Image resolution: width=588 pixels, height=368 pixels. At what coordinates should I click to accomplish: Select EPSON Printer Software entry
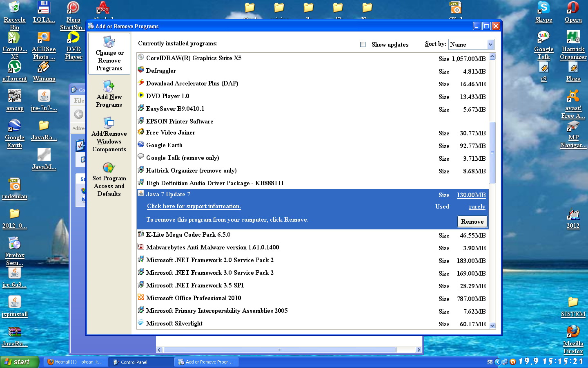(x=312, y=121)
